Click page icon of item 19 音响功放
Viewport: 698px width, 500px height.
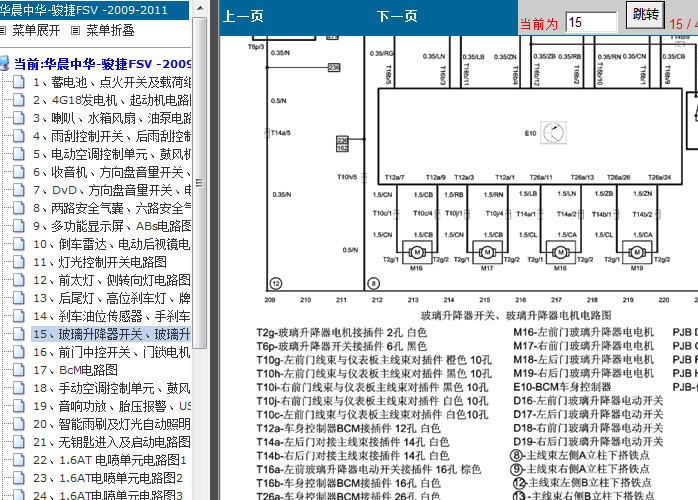click(19, 406)
